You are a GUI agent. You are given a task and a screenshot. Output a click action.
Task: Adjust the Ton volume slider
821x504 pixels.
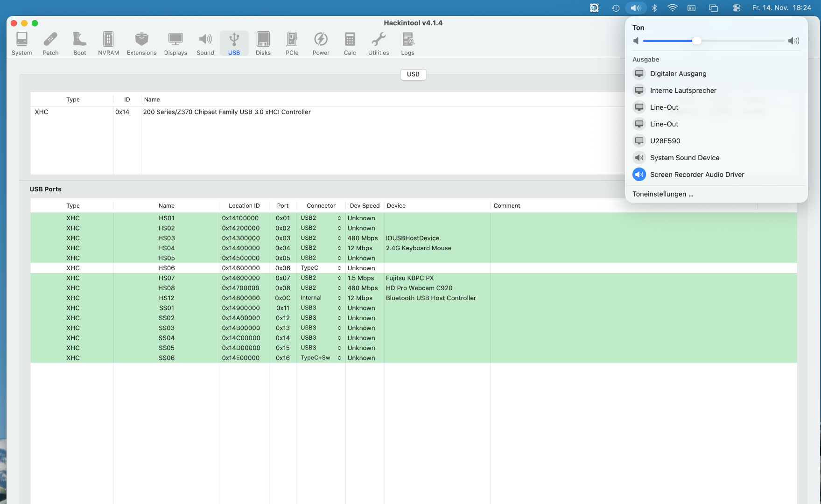coord(696,41)
